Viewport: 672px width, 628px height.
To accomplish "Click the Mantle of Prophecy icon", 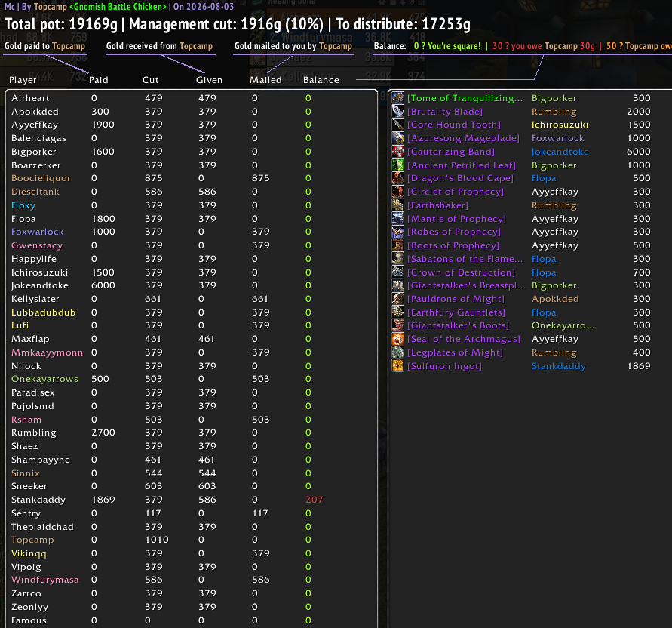I will [x=397, y=219].
